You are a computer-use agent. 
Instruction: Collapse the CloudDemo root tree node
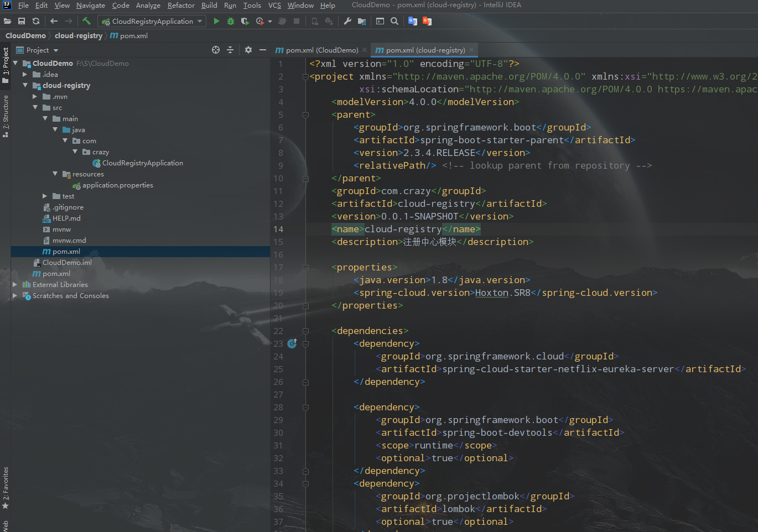[15, 63]
